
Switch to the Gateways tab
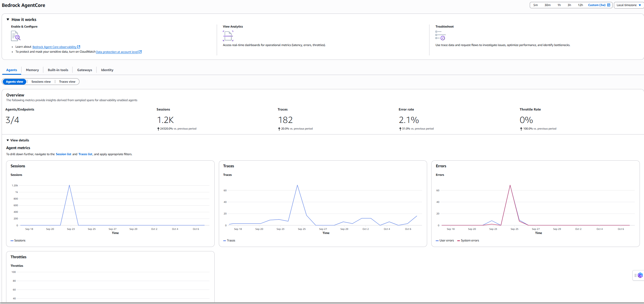(x=84, y=70)
